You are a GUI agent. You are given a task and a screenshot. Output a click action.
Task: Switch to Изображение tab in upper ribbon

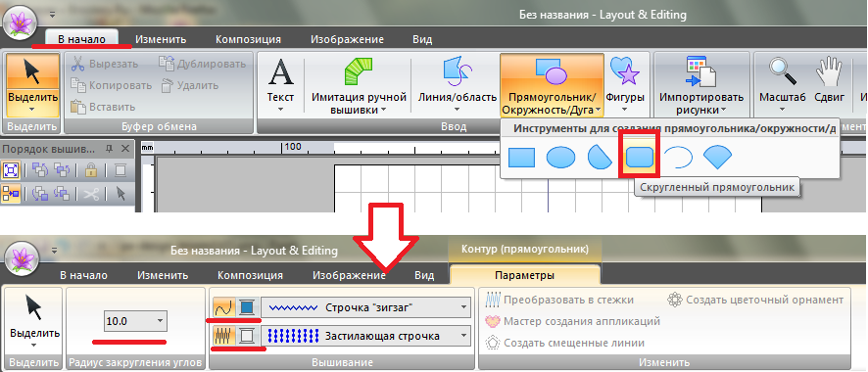[347, 39]
